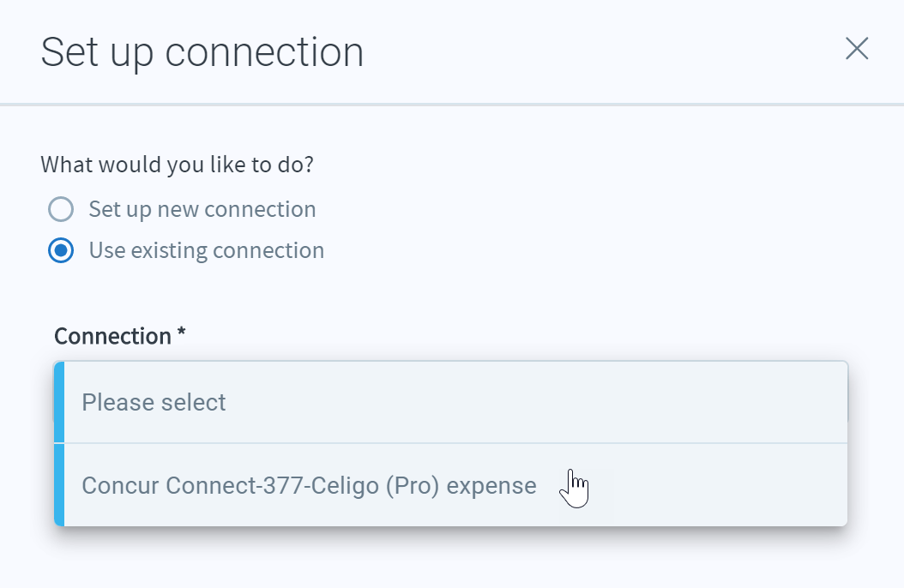Image resolution: width=904 pixels, height=588 pixels.
Task: Close the Set up connection dialog
Action: [x=857, y=48]
